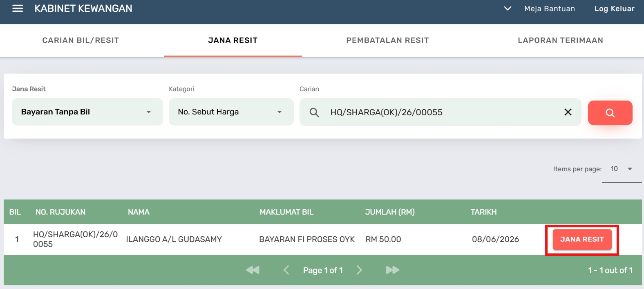Open the Pembatalan Resit tab

point(387,40)
